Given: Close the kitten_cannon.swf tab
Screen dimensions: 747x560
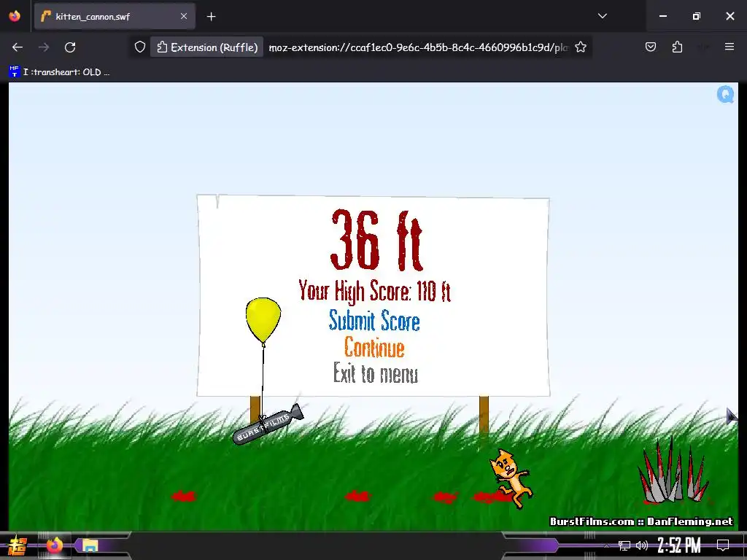Looking at the screenshot, I should click(x=184, y=16).
